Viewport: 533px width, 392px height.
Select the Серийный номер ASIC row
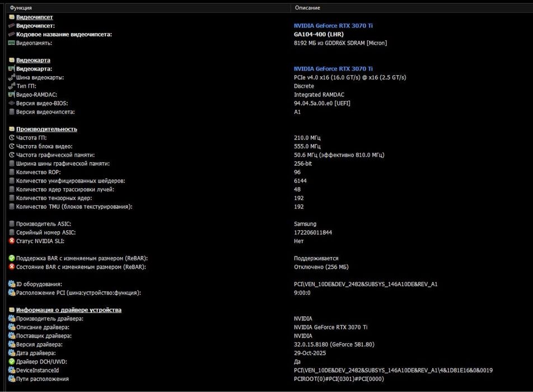(46, 232)
